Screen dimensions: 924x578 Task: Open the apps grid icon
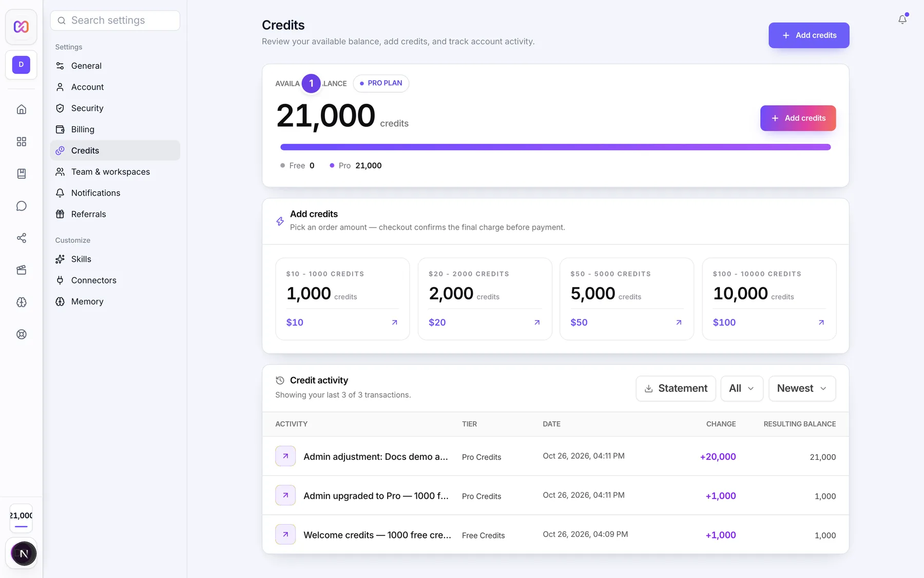(21, 142)
